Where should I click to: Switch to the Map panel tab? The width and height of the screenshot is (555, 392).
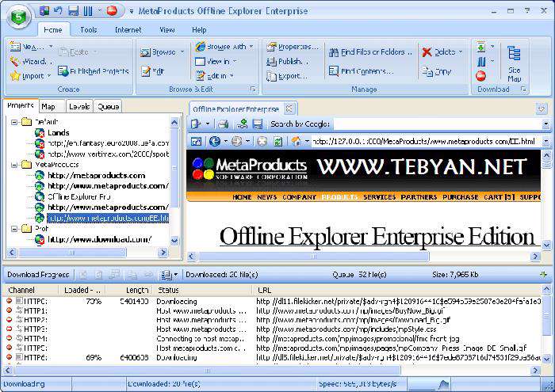pyautogui.click(x=52, y=106)
